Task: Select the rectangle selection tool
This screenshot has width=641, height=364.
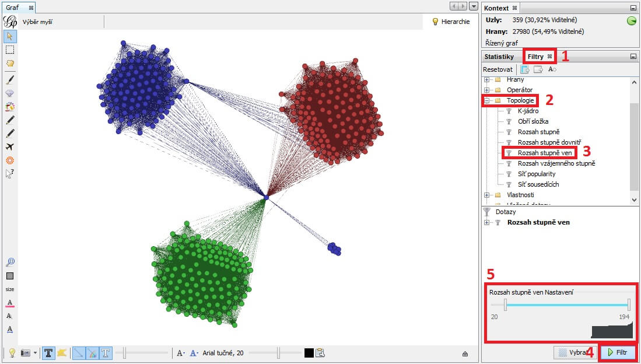Action: coord(10,50)
